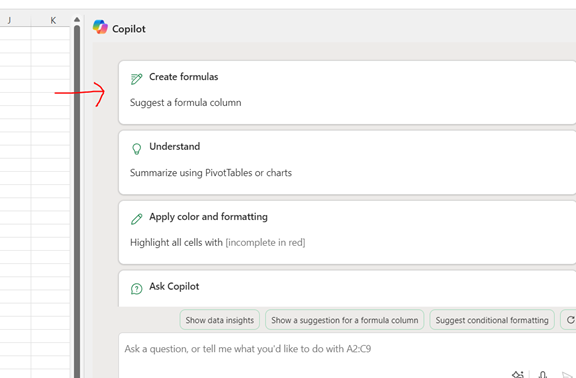Choose the Apply color and formatting card
The width and height of the screenshot is (576, 378).
(347, 233)
